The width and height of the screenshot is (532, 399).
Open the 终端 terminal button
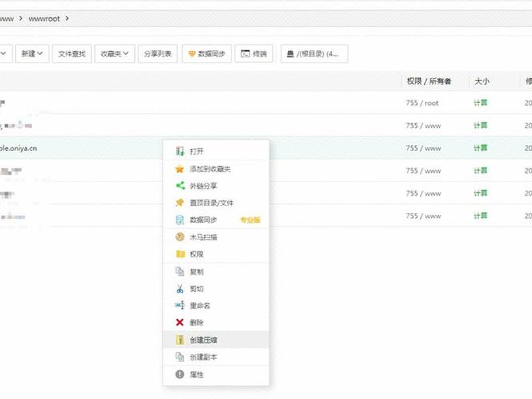tap(254, 54)
